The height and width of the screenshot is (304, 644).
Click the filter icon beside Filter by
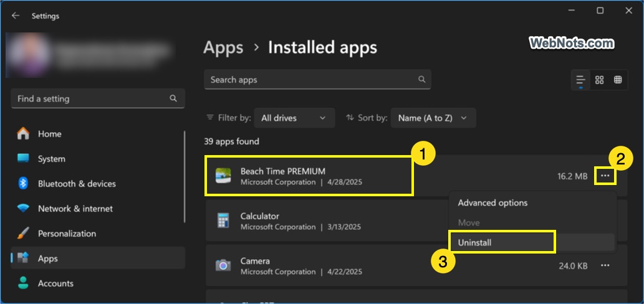click(x=210, y=118)
